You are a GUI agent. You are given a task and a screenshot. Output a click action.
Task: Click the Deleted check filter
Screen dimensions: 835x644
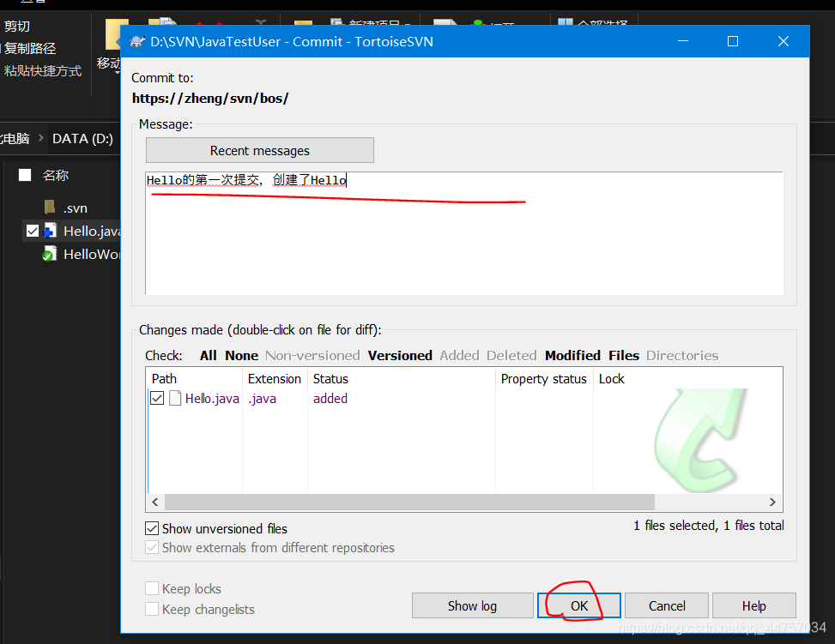click(511, 356)
